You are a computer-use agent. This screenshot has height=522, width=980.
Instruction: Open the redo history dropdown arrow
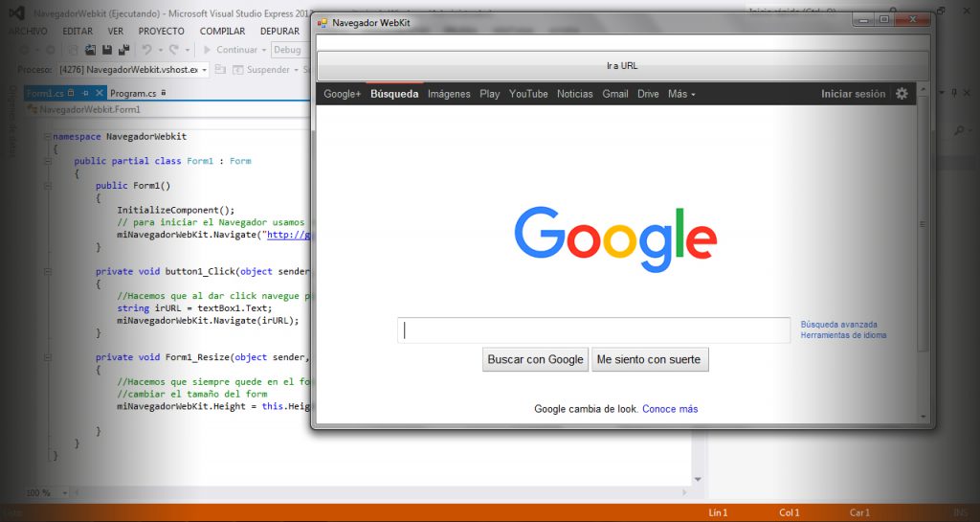click(x=187, y=50)
